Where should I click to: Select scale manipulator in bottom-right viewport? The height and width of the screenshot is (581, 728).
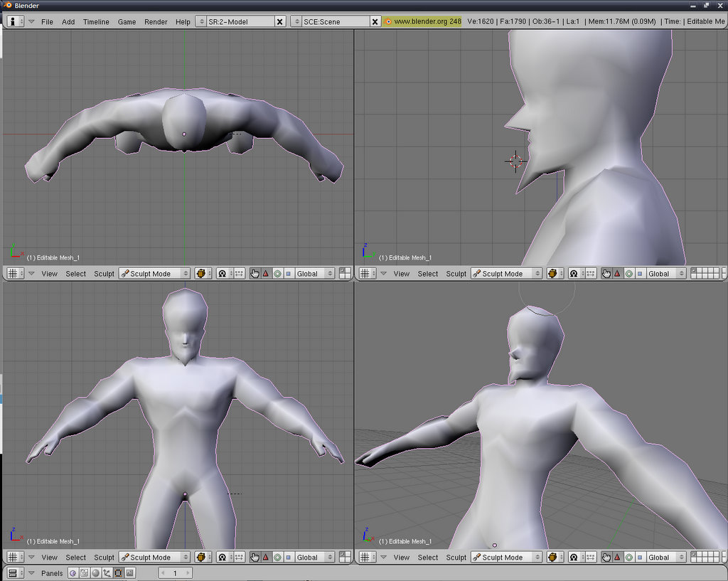pos(639,558)
